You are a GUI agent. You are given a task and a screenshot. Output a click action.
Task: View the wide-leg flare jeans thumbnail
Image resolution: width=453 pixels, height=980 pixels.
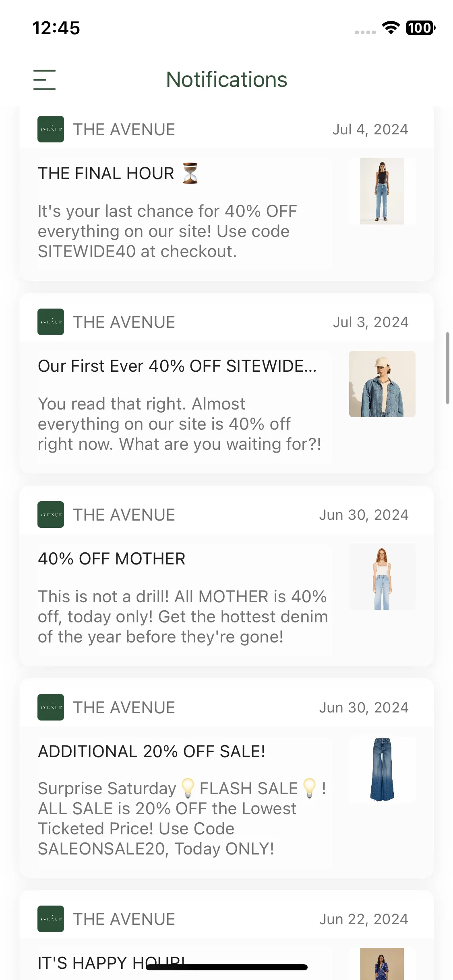[x=382, y=769]
